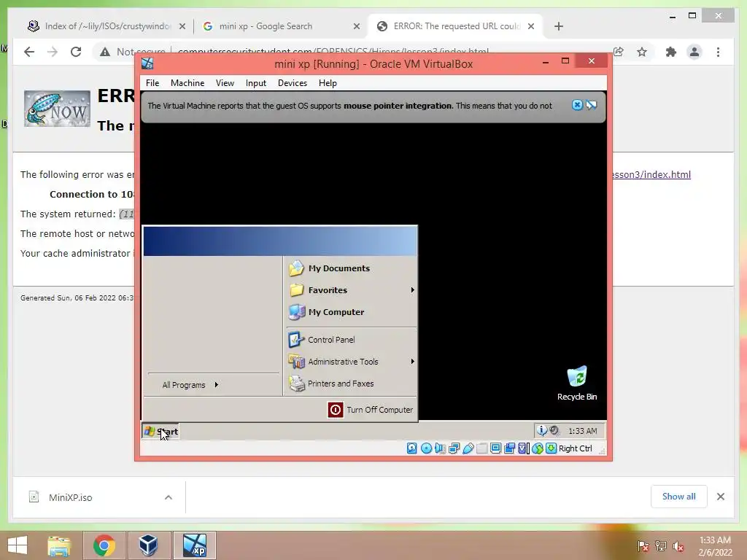
Task: Open the Chrome three-dot menu
Action: tap(718, 52)
